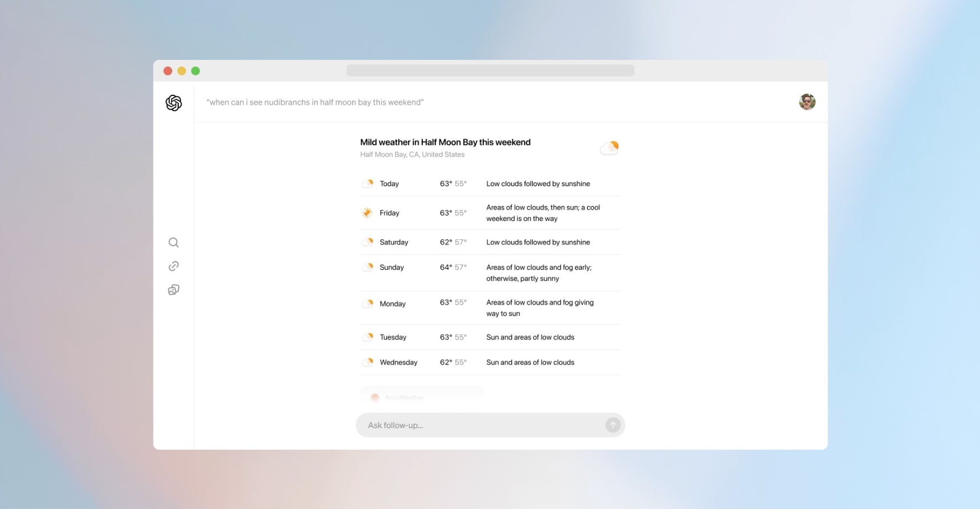Click the green macOS fullscreen window button

pyautogui.click(x=195, y=71)
